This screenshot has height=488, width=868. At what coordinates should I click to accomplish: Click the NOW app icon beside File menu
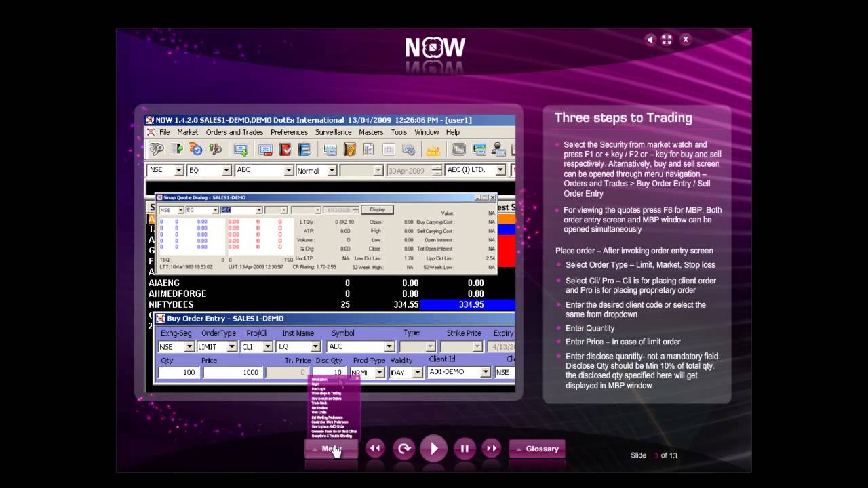coord(151,132)
